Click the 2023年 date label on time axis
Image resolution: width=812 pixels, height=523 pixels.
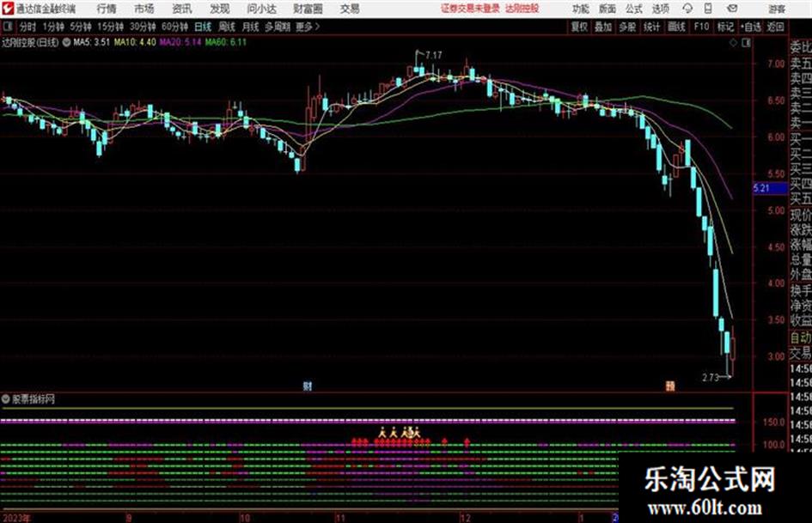pyautogui.click(x=17, y=518)
